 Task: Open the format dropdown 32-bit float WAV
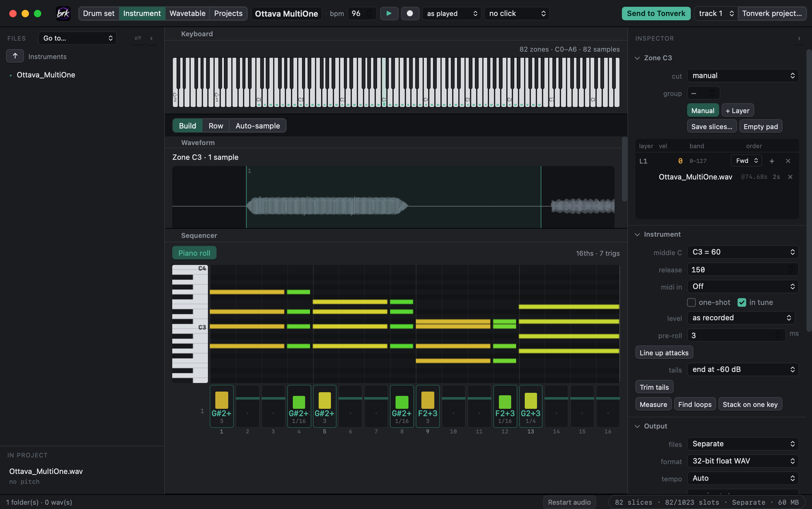click(x=743, y=461)
